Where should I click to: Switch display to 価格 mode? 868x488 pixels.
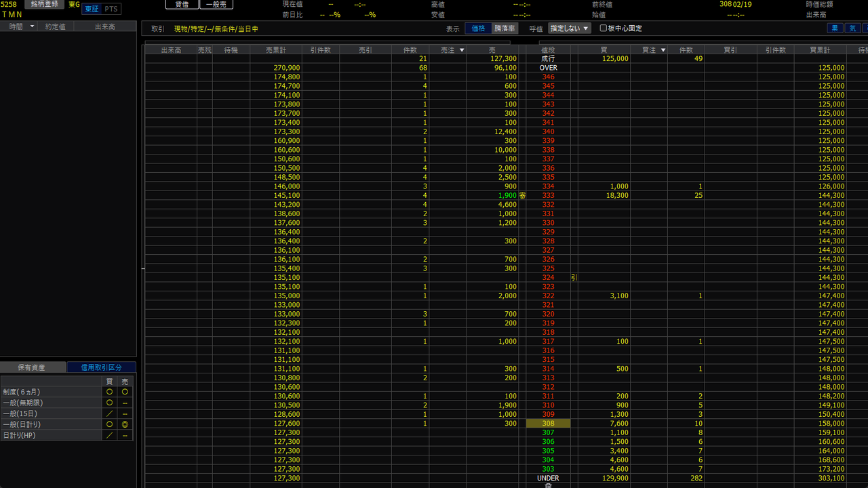click(478, 28)
